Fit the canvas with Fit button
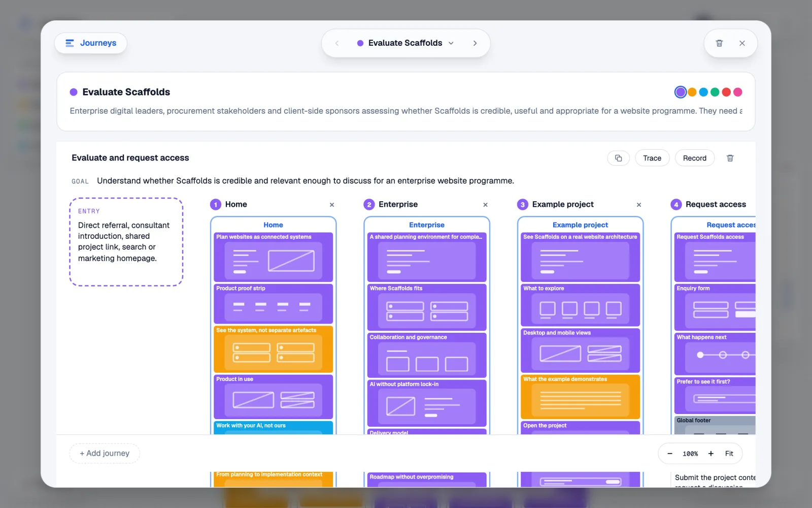Image resolution: width=812 pixels, height=508 pixels. pyautogui.click(x=729, y=454)
